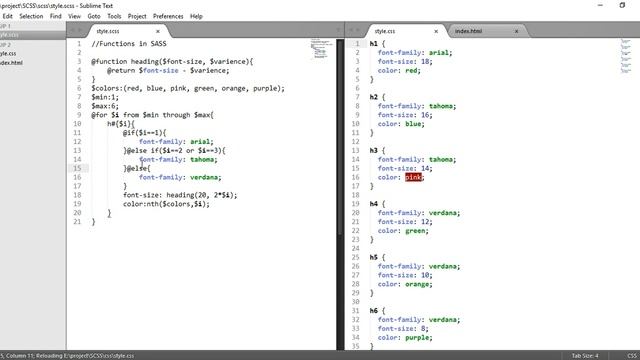Click the minimap of the style.scss pane
Screen dimensions: 640x360
coord(322,49)
